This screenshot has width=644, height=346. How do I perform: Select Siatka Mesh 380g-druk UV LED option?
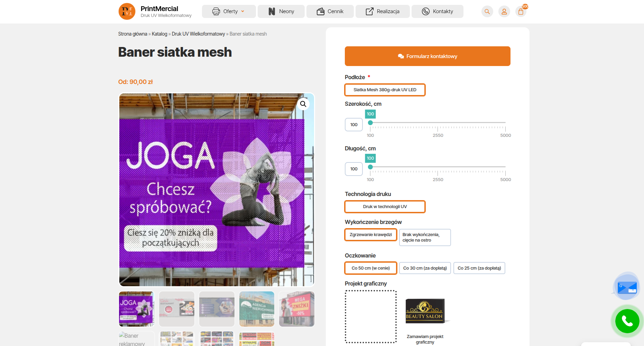point(385,90)
